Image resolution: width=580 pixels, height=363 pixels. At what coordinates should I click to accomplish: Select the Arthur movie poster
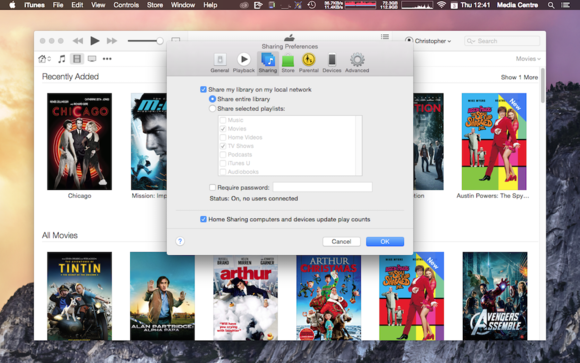[246, 298]
